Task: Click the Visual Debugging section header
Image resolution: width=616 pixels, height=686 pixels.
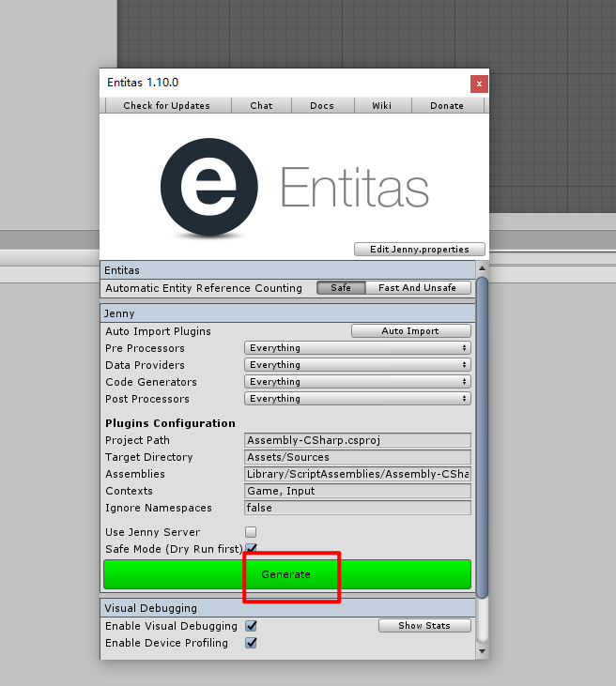Action: point(287,608)
